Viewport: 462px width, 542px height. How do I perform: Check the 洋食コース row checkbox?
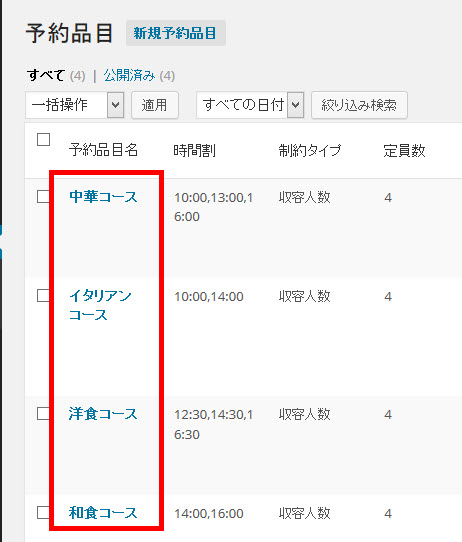coord(44,413)
